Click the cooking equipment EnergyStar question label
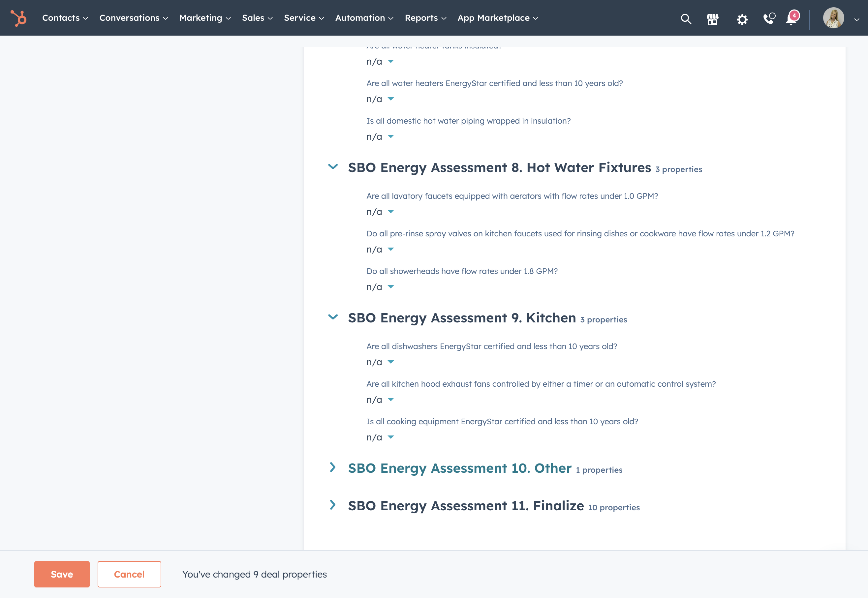The height and width of the screenshot is (598, 868). [x=502, y=422]
